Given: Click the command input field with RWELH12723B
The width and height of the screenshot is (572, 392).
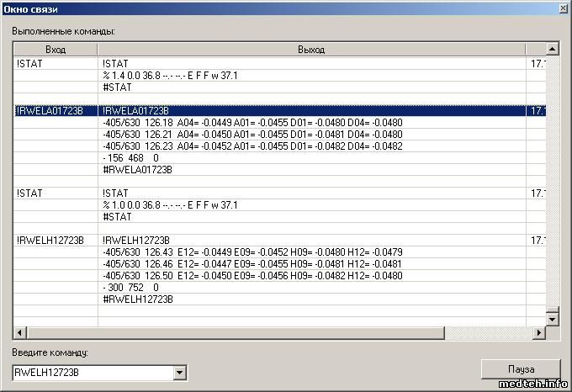Looking at the screenshot, I should 91,372.
